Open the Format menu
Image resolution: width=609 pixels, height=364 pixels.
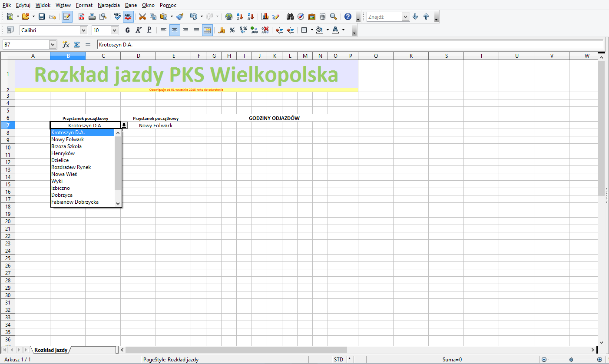click(x=84, y=5)
